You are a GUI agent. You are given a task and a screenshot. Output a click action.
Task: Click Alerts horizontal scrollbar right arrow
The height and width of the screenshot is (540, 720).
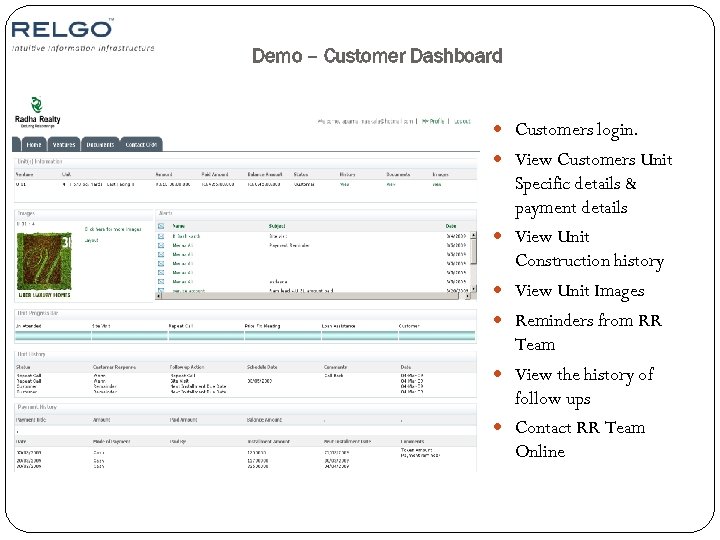pos(467,296)
